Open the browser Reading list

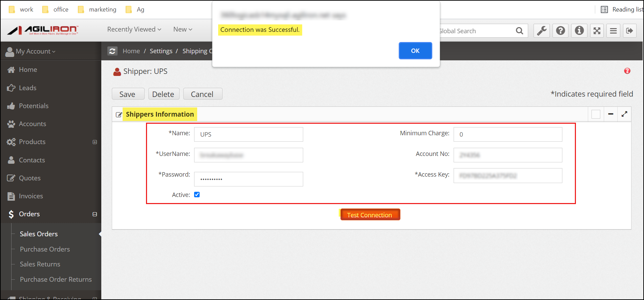click(x=622, y=9)
